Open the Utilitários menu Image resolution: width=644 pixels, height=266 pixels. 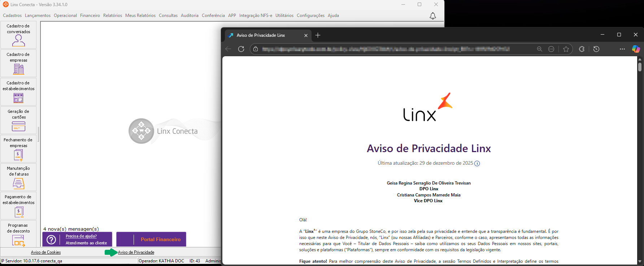284,15
